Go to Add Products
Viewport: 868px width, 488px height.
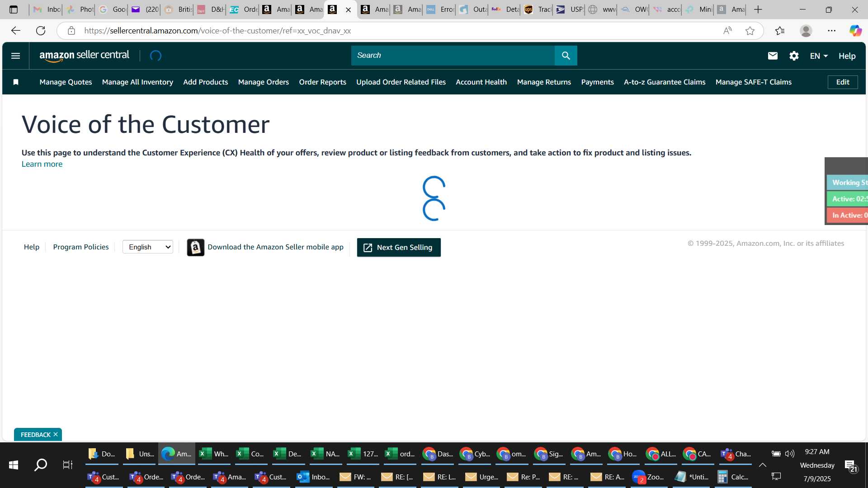pos(205,82)
